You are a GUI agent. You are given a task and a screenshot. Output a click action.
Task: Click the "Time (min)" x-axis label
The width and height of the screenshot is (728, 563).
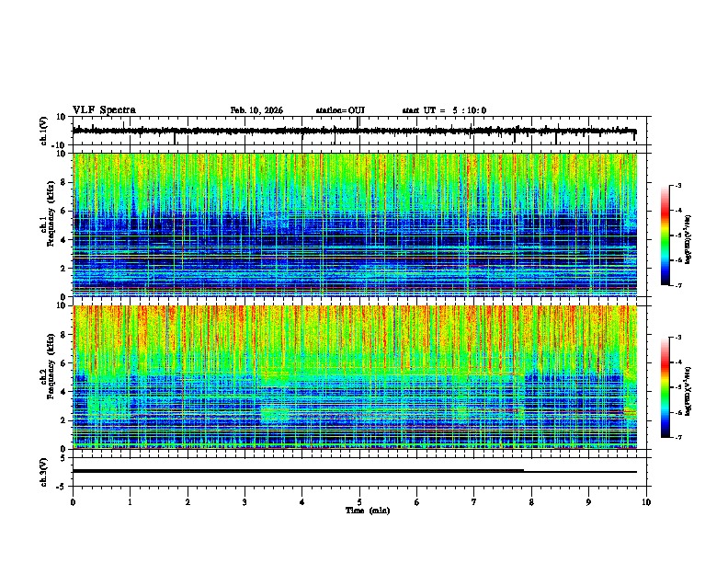[x=368, y=511]
